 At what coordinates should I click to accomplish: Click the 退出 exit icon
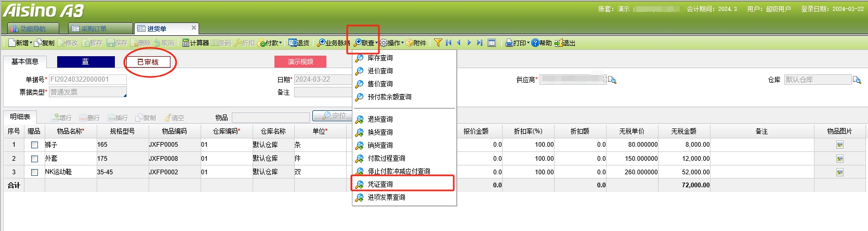(558, 43)
